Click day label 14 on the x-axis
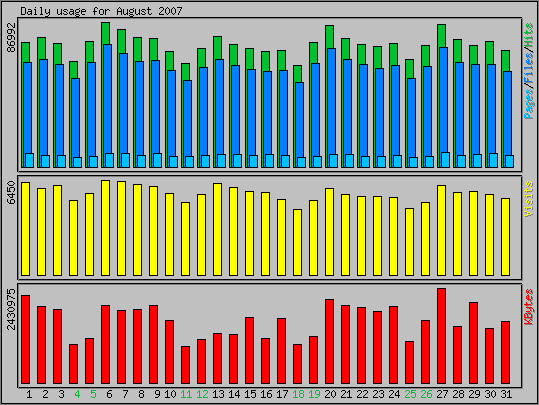This screenshot has width=539, height=405. coord(234,394)
